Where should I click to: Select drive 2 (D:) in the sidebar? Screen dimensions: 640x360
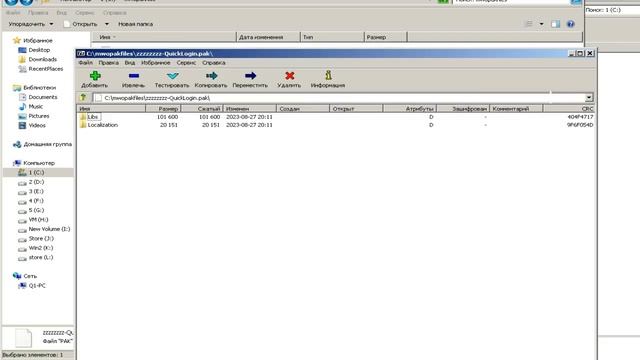point(36,182)
